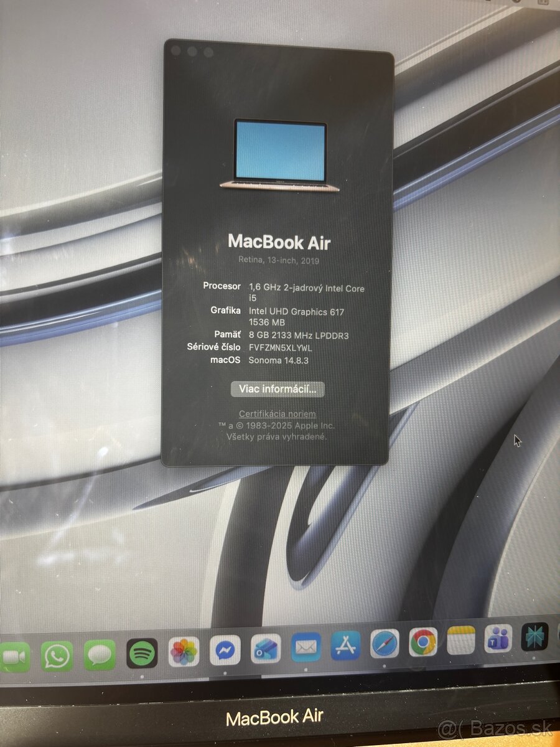This screenshot has width=560, height=747.
Task: Open the Certifikácia noriem link
Action: [278, 413]
